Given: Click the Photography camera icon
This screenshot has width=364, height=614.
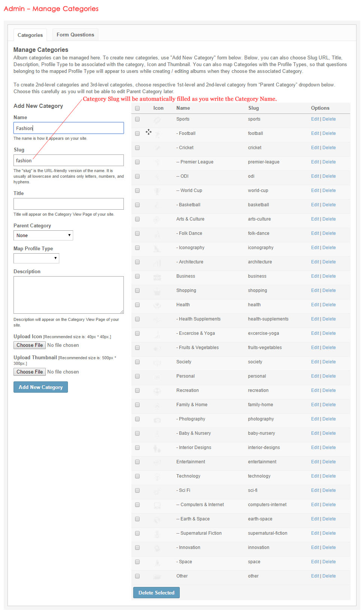Looking at the screenshot, I should point(157,420).
